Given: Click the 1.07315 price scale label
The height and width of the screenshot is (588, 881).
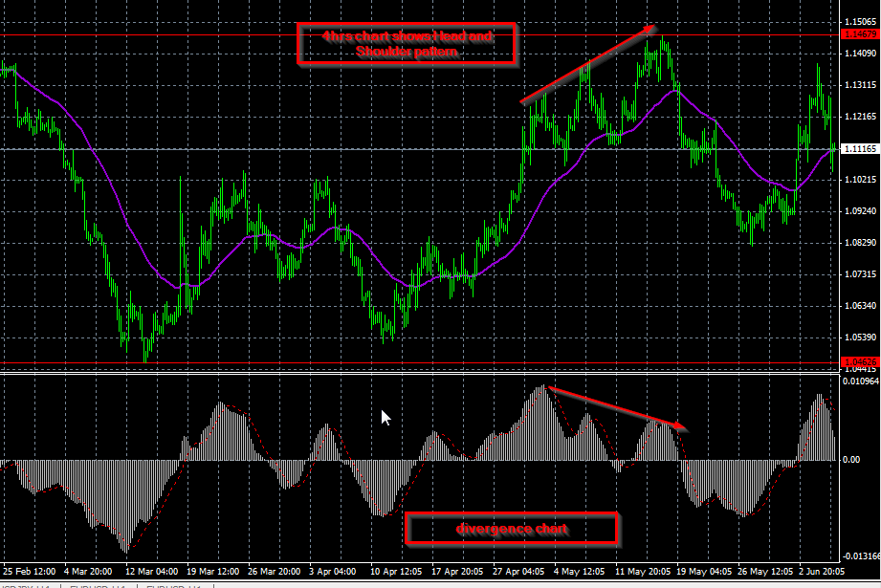Looking at the screenshot, I should (860, 274).
